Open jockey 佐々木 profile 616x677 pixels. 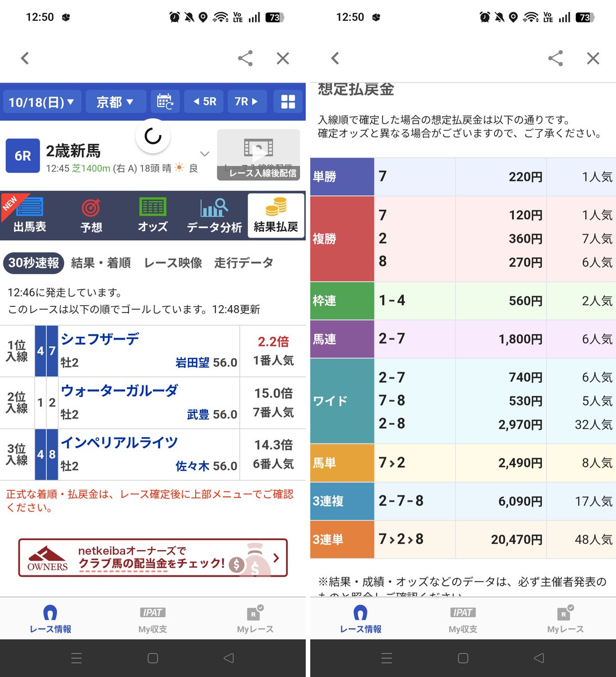pyautogui.click(x=192, y=467)
